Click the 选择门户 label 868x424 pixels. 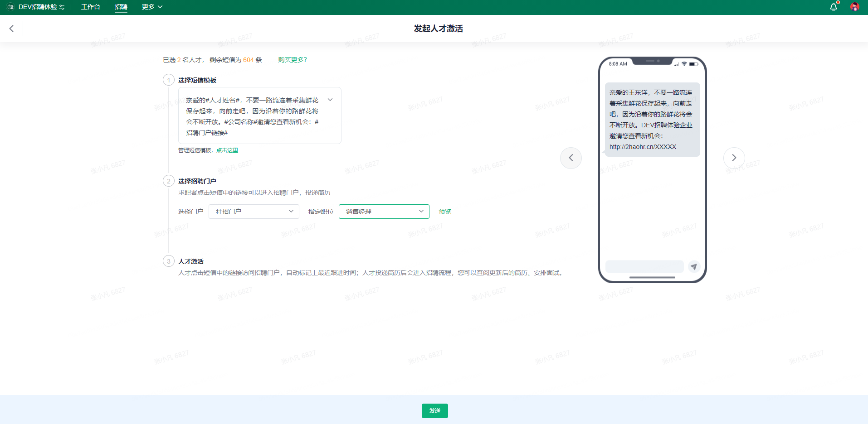click(191, 212)
